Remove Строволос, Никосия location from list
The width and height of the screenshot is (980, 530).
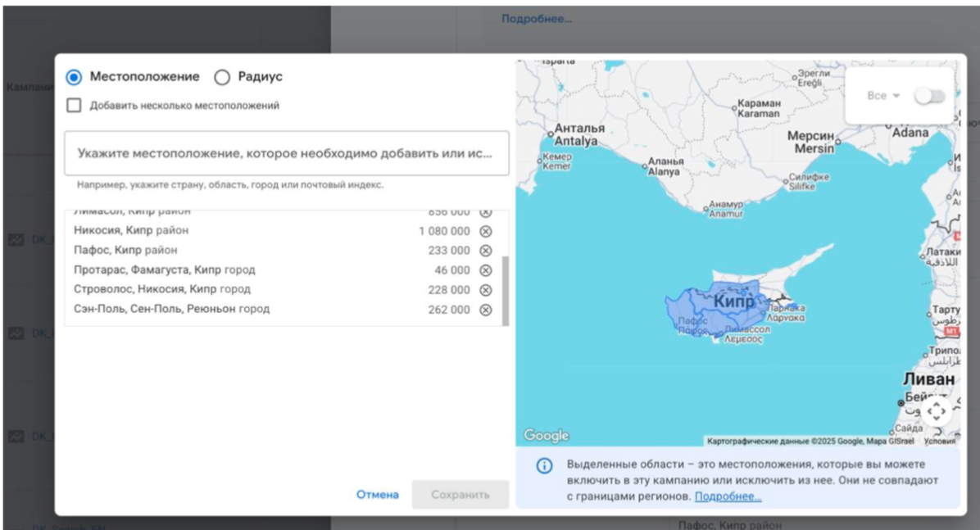click(x=486, y=290)
